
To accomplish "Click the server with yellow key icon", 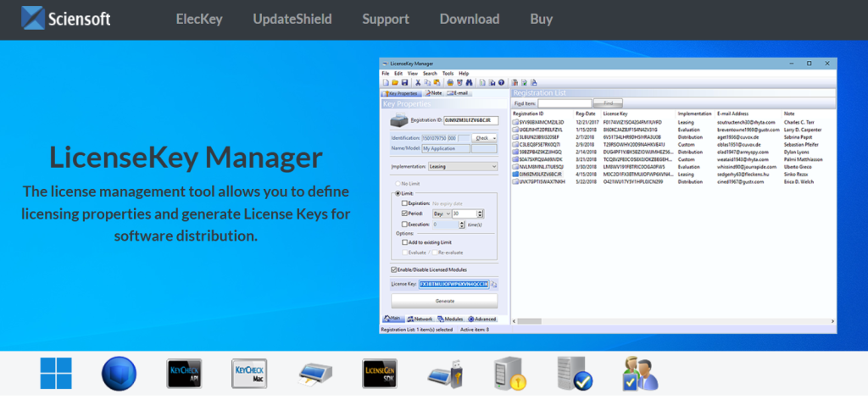I will (509, 374).
